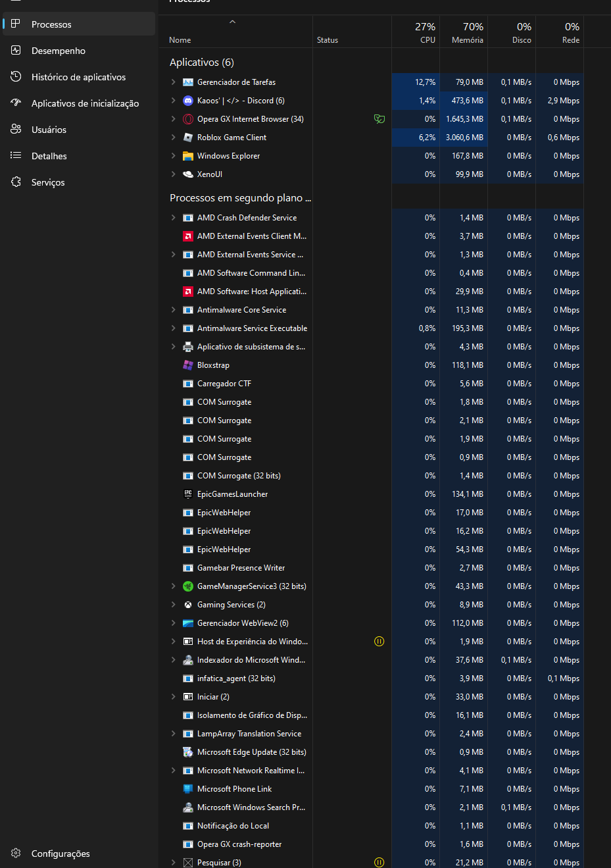Expand the Iniciar (2) group
The width and height of the screenshot is (611, 868).
point(173,697)
